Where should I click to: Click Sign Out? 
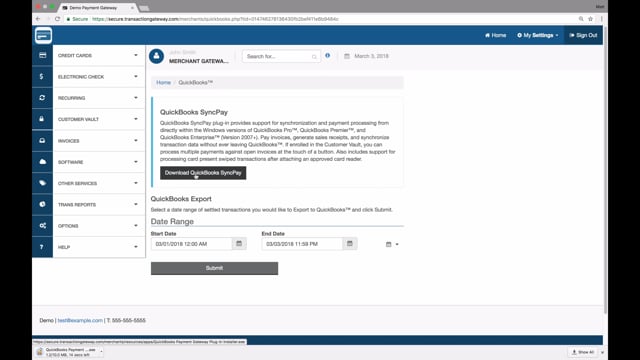pyautogui.click(x=583, y=36)
